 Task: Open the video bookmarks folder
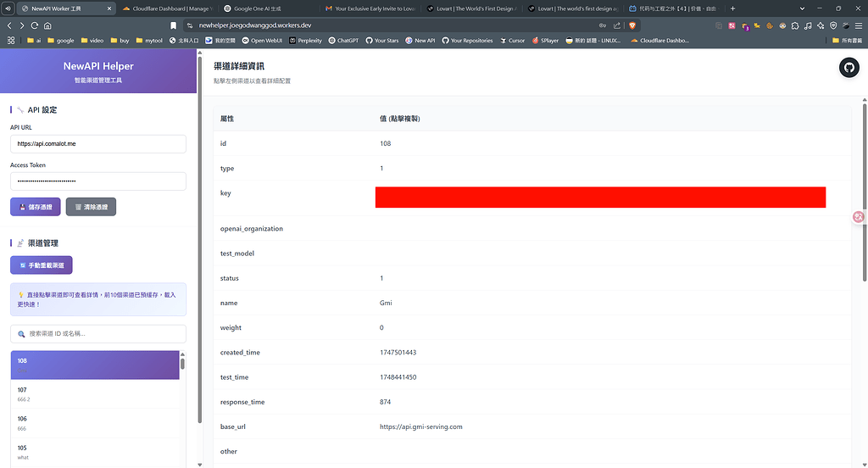92,41
